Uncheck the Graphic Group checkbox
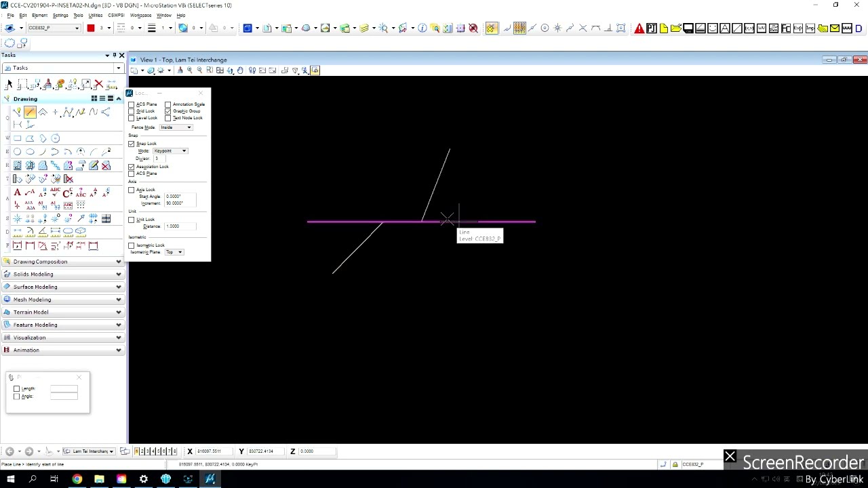This screenshot has width=868, height=488. [x=168, y=111]
